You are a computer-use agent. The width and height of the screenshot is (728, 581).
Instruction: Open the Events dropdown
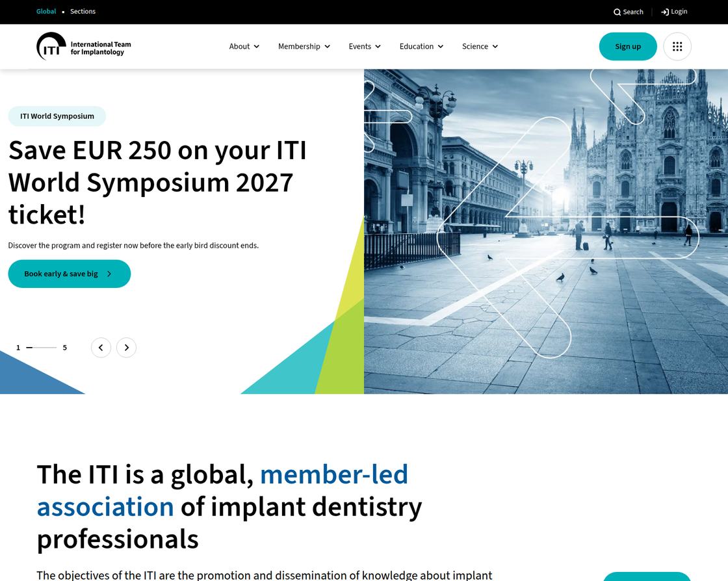365,46
